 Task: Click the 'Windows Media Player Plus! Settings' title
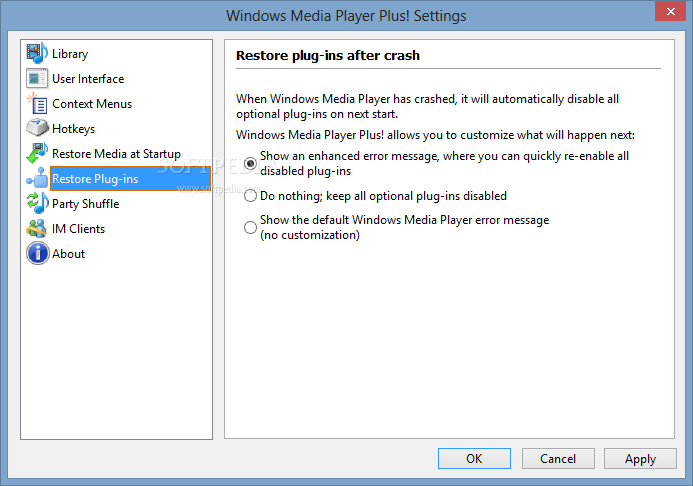(x=346, y=16)
